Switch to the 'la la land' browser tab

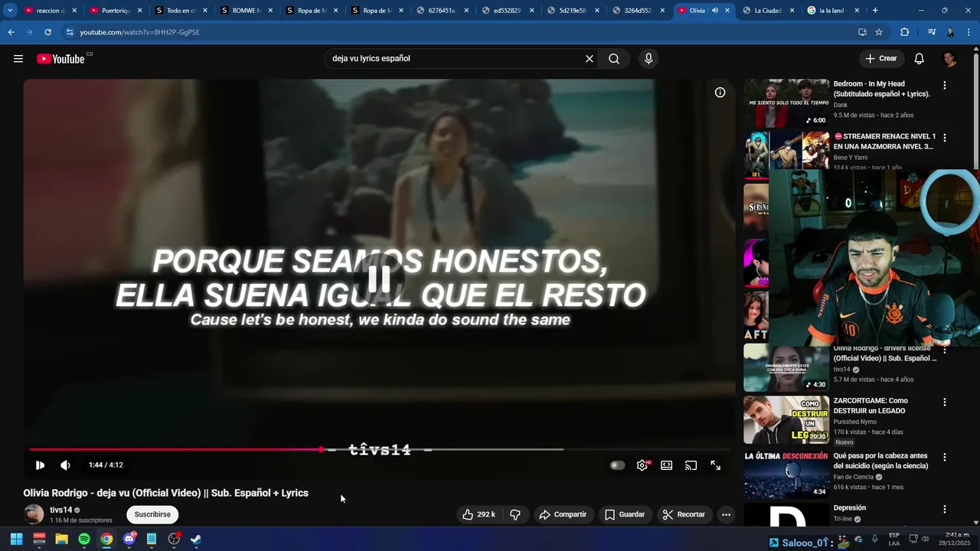[x=831, y=11]
